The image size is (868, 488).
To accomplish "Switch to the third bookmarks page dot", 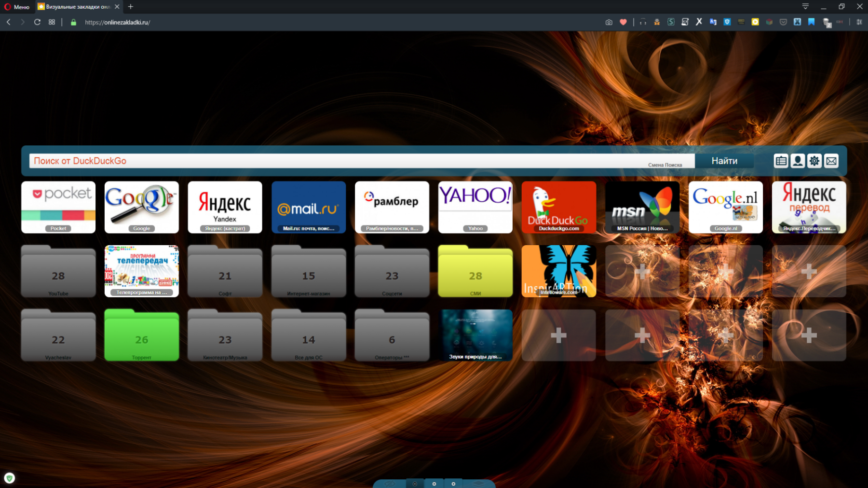I will (x=453, y=484).
